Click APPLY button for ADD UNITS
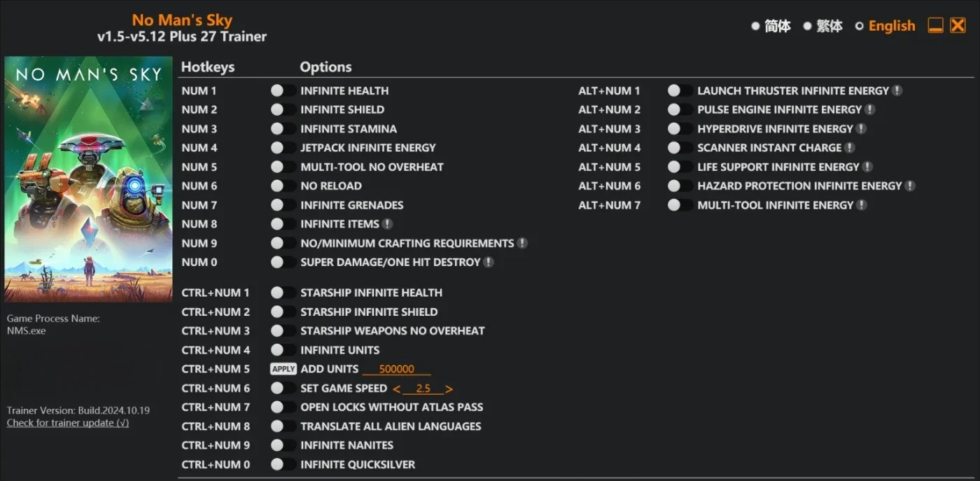 283,369
